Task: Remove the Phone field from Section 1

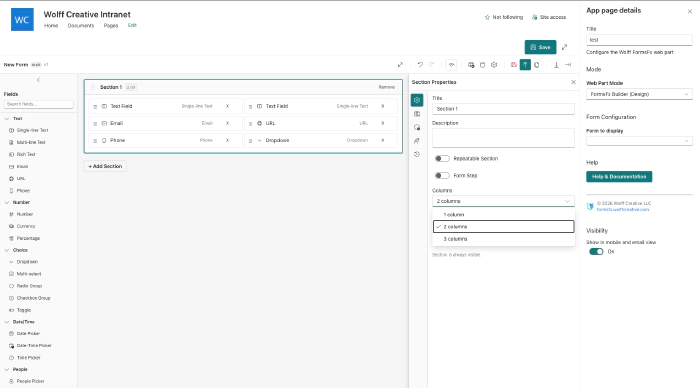Action: (x=227, y=140)
